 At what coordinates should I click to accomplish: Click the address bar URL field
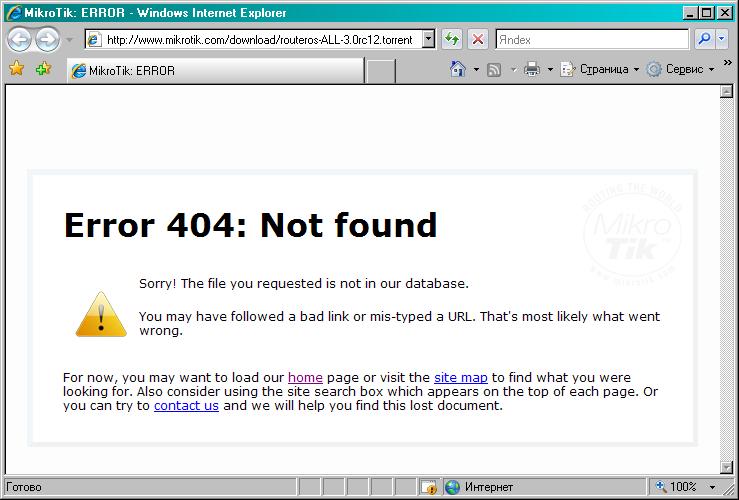[260, 40]
